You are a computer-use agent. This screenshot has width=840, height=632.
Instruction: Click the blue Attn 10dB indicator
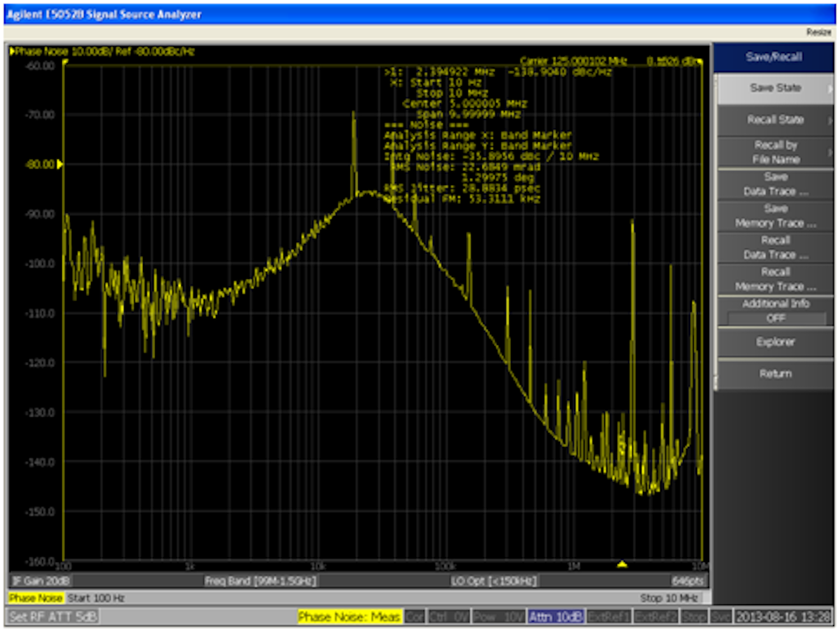tap(555, 617)
